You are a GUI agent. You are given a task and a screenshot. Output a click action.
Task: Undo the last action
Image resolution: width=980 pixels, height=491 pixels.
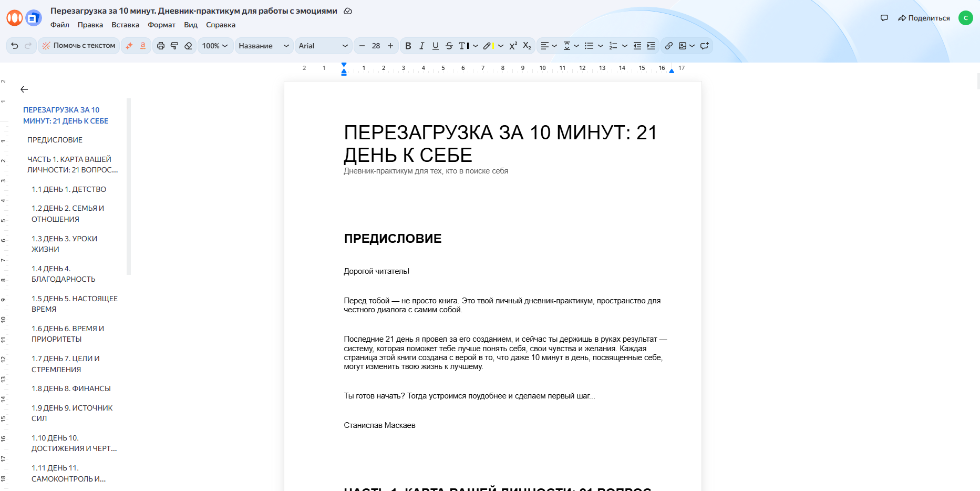[15, 46]
